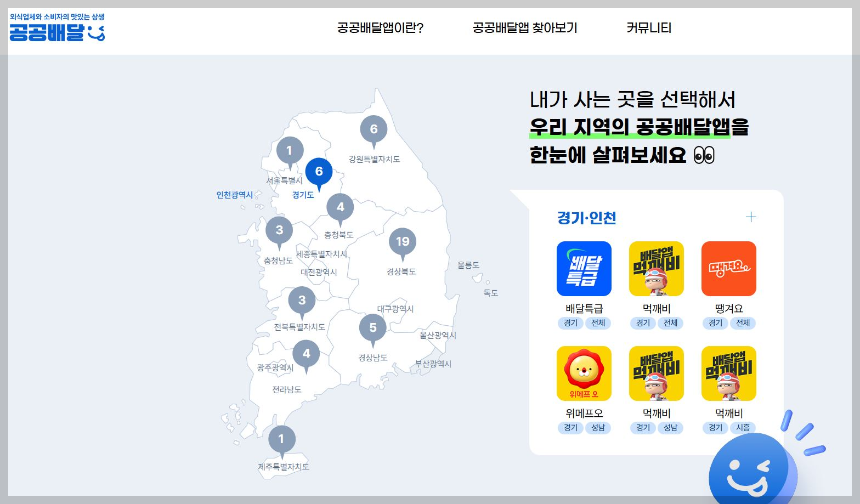Click the 성남 tag under 위메프오

(598, 428)
